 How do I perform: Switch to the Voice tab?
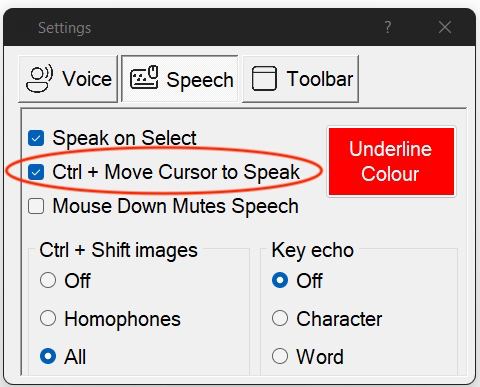(68, 79)
